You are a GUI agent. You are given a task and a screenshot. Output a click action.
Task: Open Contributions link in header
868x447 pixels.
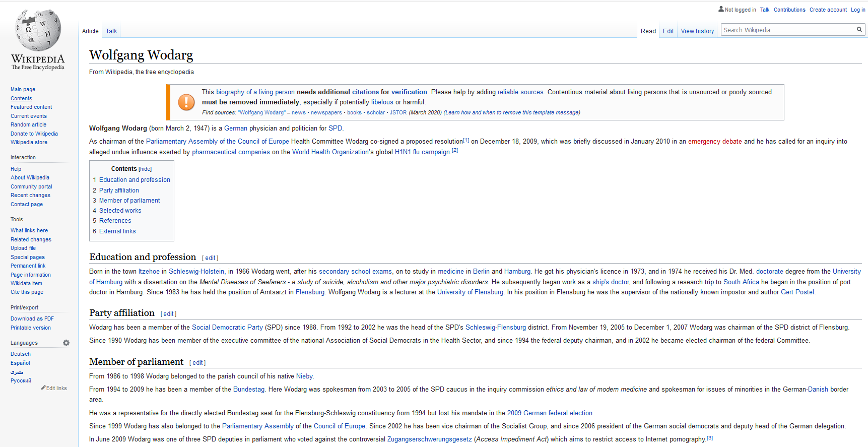tap(789, 10)
